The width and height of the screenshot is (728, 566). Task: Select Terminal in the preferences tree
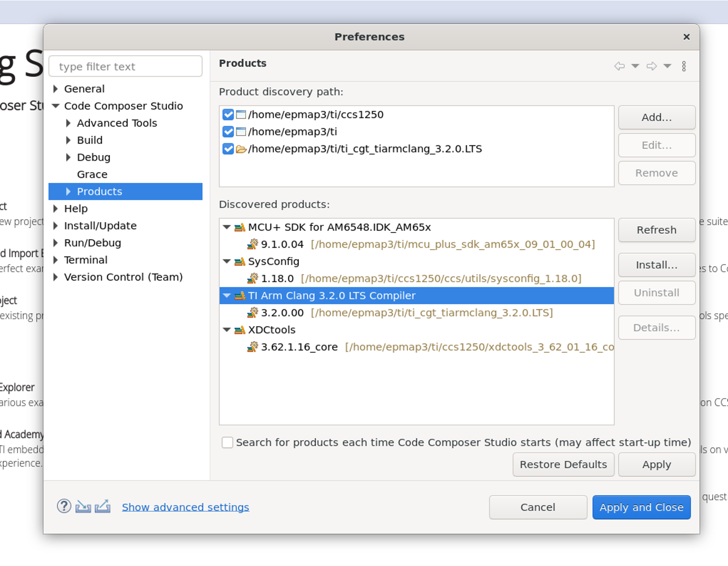(x=86, y=260)
